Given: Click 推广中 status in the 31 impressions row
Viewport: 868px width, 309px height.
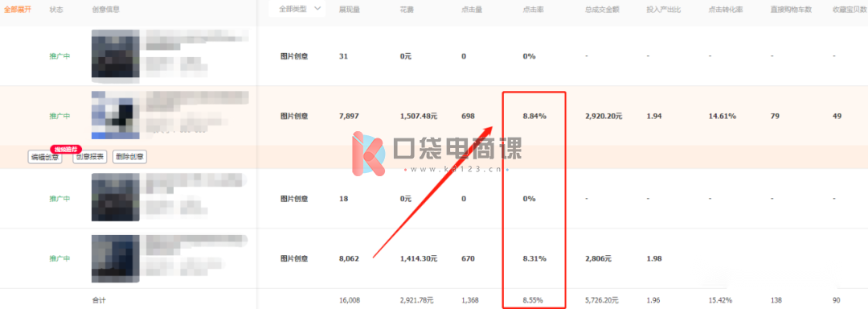Looking at the screenshot, I should tap(59, 56).
